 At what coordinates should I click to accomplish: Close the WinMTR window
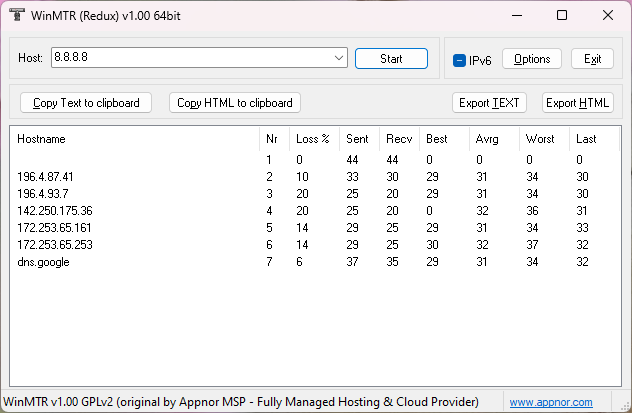click(x=608, y=15)
